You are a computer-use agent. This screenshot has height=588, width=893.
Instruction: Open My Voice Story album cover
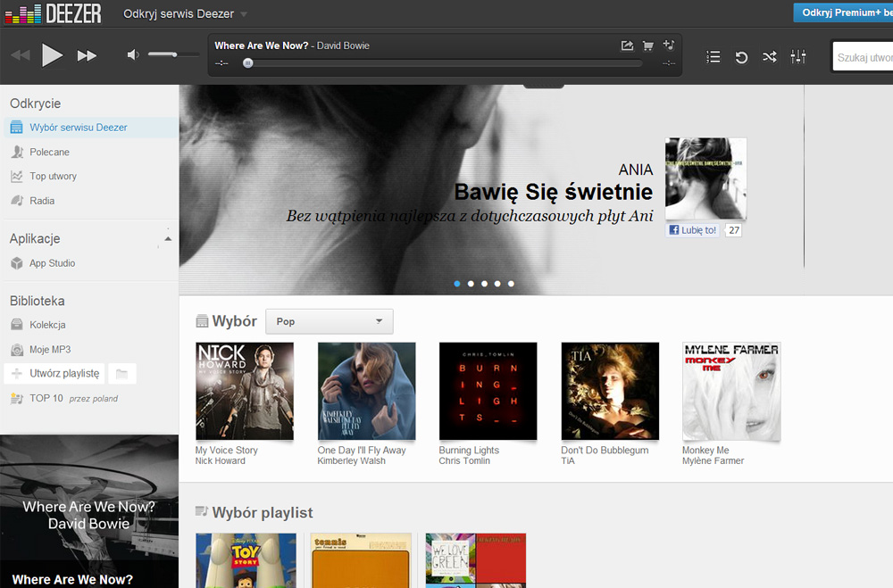tap(245, 391)
